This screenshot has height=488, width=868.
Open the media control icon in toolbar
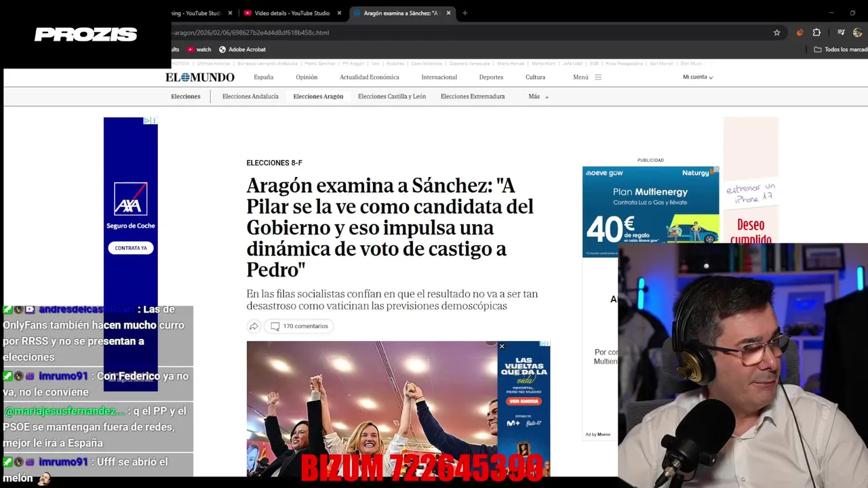click(841, 33)
